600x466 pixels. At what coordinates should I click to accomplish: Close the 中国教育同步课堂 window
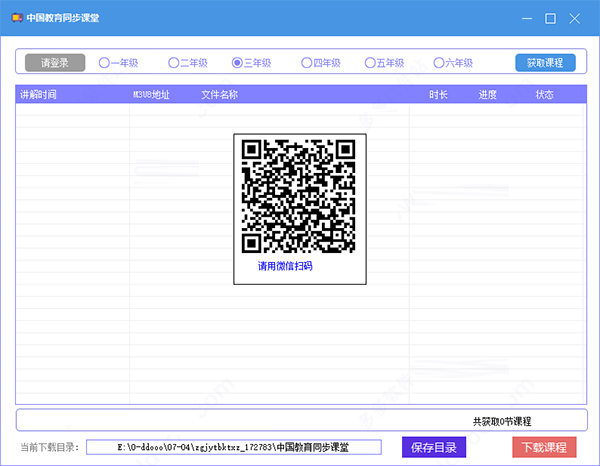point(574,18)
